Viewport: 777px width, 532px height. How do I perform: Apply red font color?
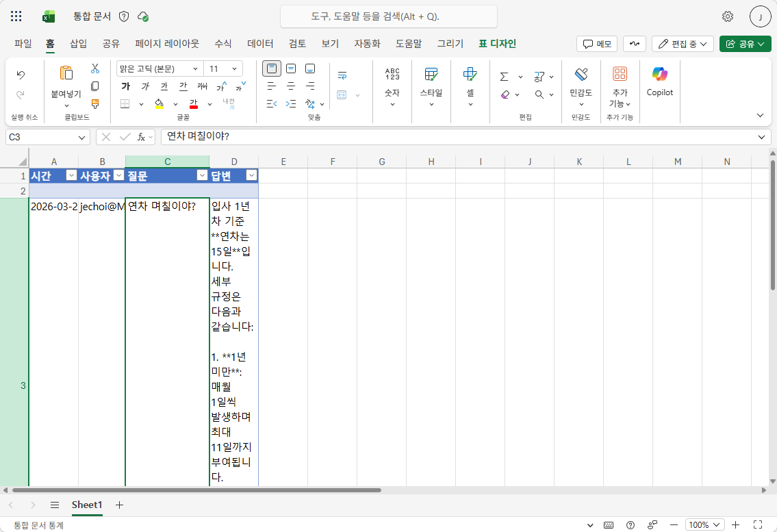pyautogui.click(x=193, y=103)
